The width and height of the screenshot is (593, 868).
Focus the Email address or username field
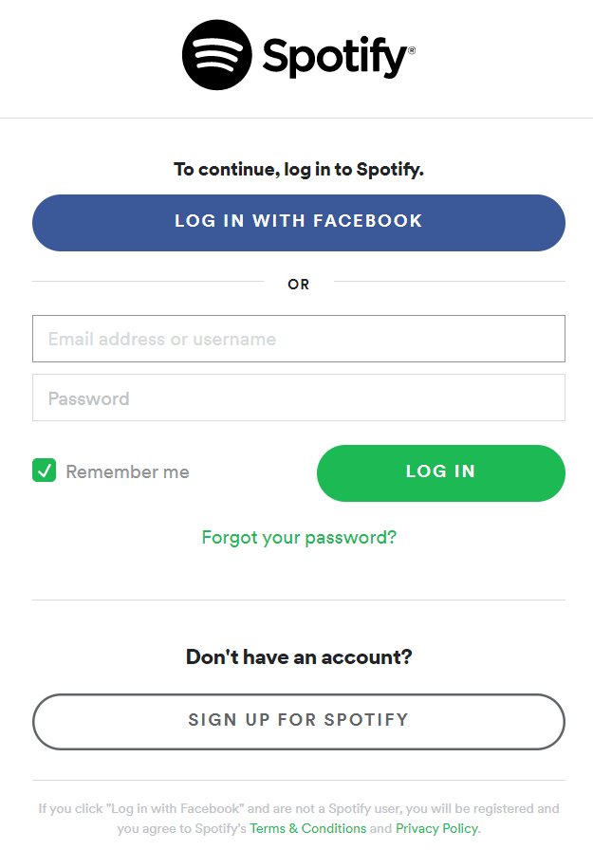click(x=299, y=339)
